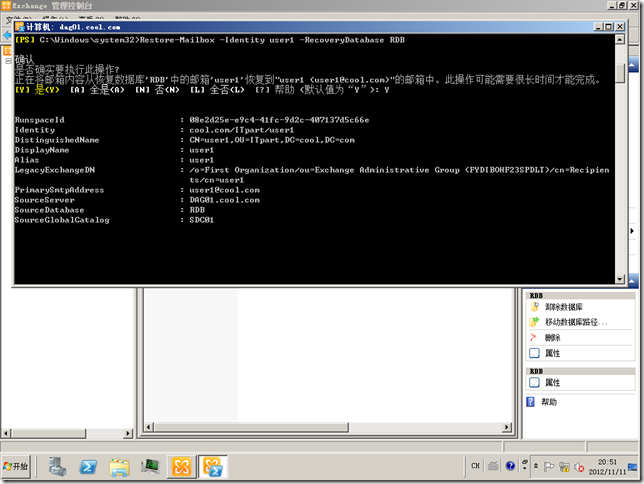Launch Windows PowerShell from the taskbar
Image resolution: width=644 pixels, height=484 pixels.
pyautogui.click(x=88, y=467)
